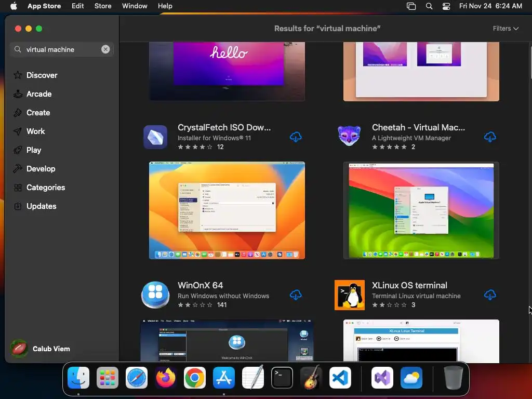532x399 pixels.
Task: Open the Store menu
Action: pos(103,6)
